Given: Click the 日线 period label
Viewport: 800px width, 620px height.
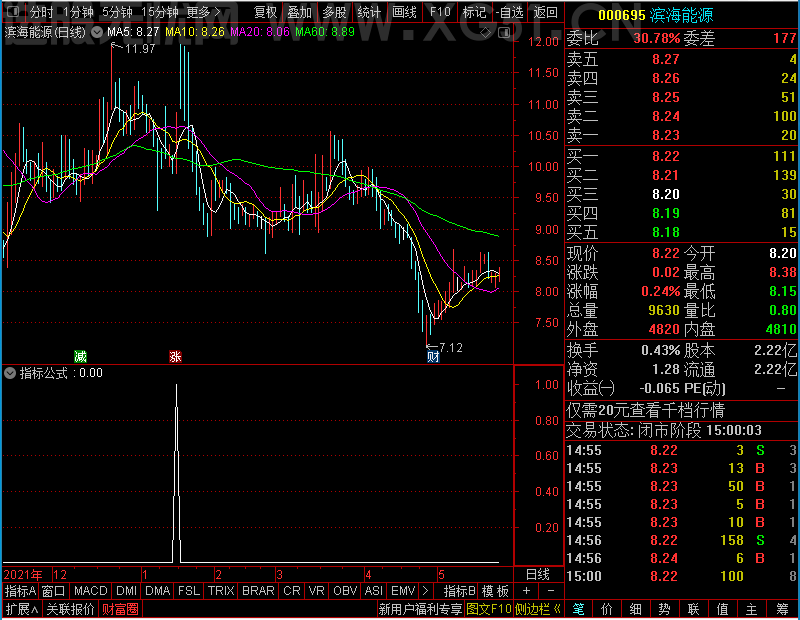Looking at the screenshot, I should pos(538,575).
